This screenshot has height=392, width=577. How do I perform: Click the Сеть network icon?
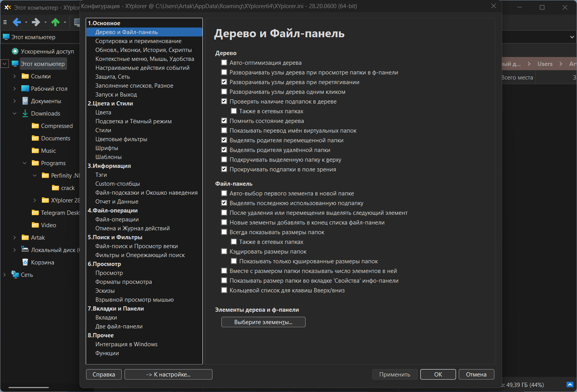point(15,275)
